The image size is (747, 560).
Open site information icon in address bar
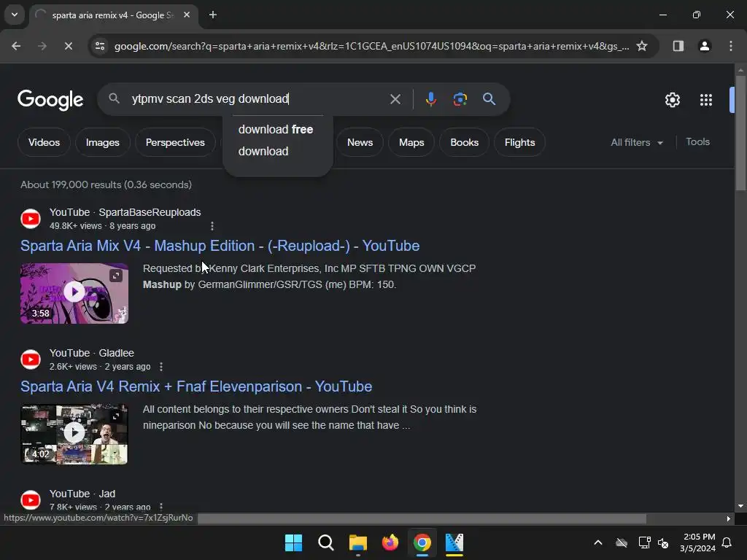click(x=100, y=46)
